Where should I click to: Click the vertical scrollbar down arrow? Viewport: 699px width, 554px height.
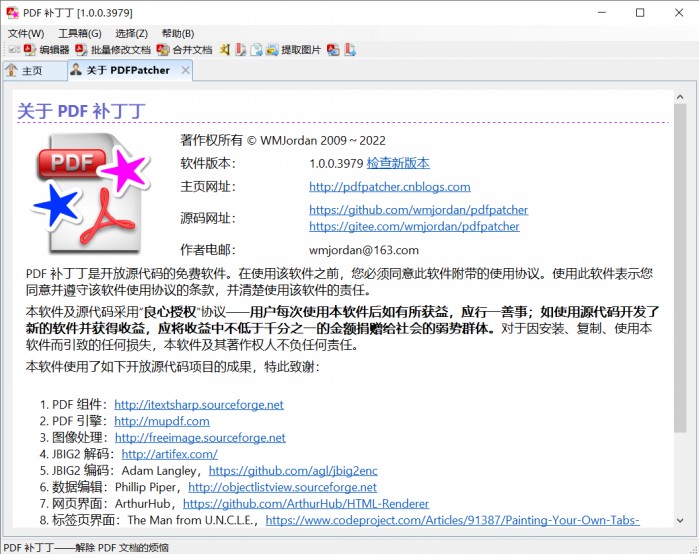pyautogui.click(x=680, y=520)
